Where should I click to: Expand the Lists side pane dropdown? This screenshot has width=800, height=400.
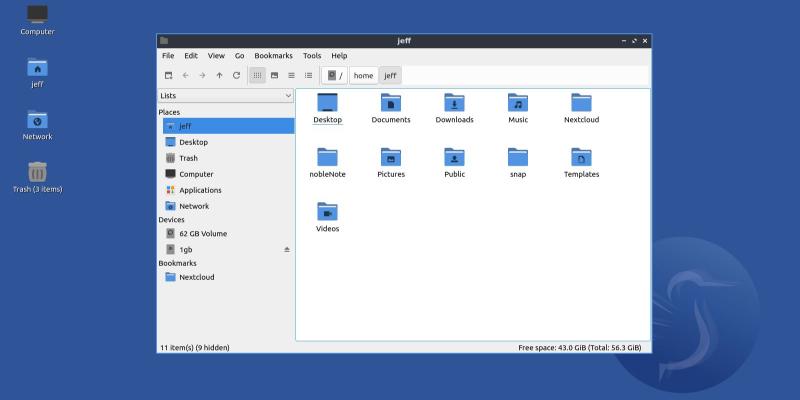(x=226, y=95)
